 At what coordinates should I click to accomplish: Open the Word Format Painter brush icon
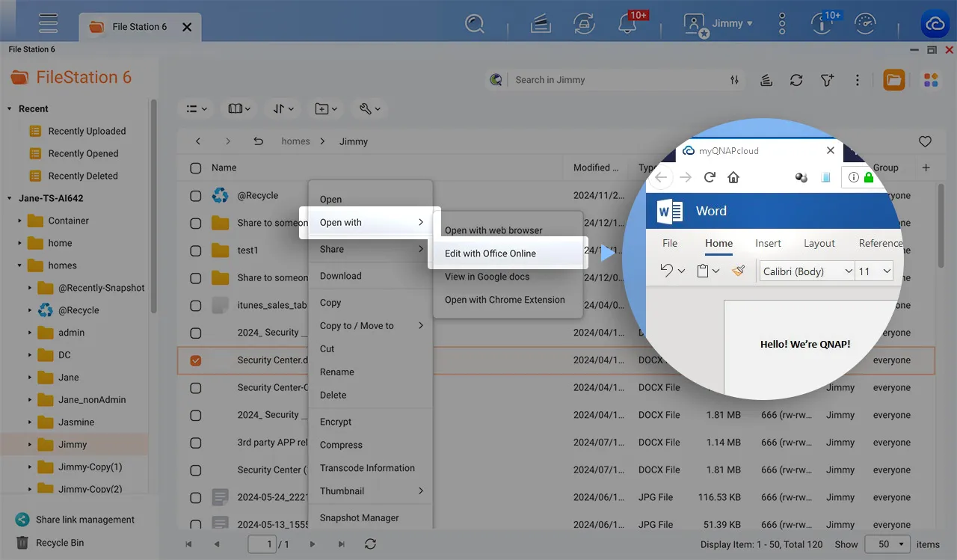[738, 271]
